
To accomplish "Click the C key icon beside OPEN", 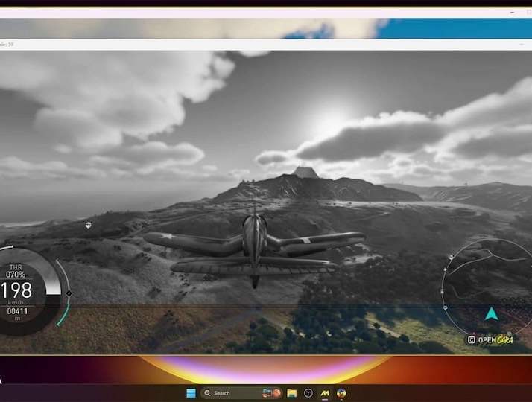I will (471, 339).
